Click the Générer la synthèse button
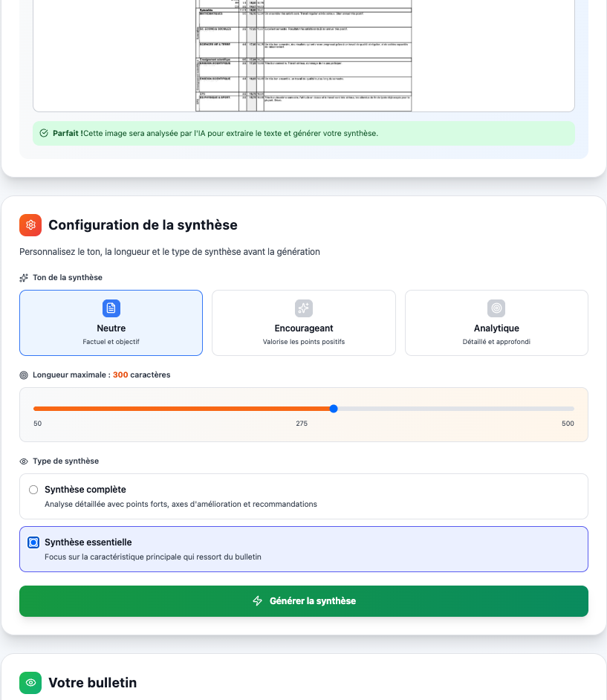This screenshot has width=607, height=700. coord(303,600)
